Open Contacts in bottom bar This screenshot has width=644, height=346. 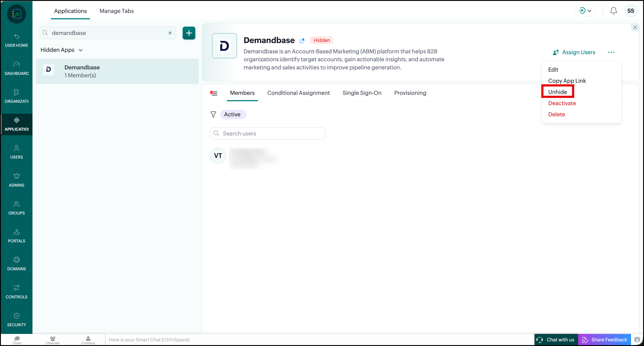click(88, 340)
